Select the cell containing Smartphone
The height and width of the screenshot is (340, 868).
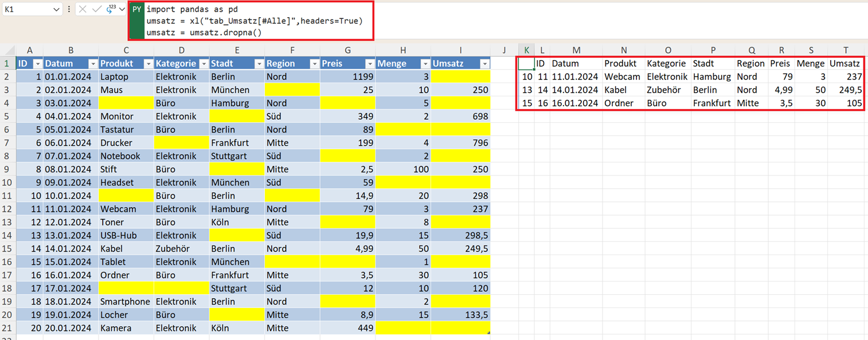pyautogui.click(x=125, y=302)
